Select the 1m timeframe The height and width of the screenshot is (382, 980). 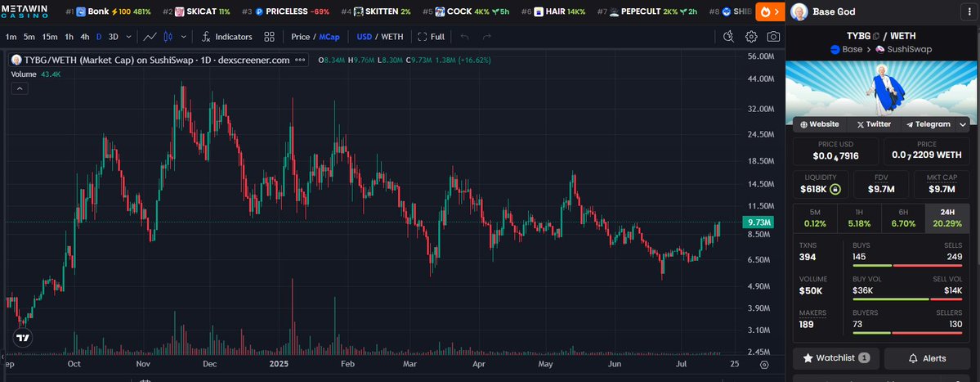[x=11, y=37]
